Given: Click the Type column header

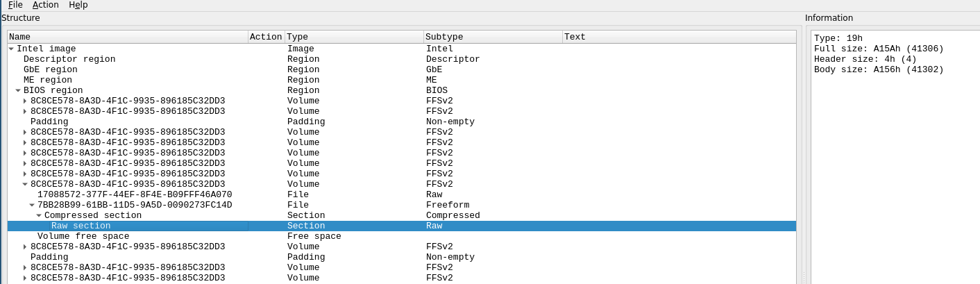Looking at the screenshot, I should (x=354, y=37).
